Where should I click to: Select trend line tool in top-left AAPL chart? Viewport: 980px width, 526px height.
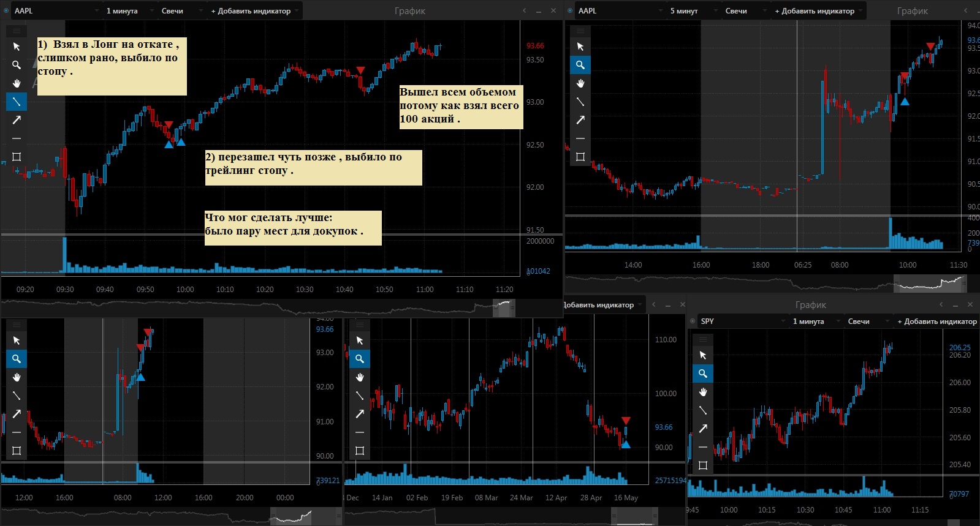(17, 102)
